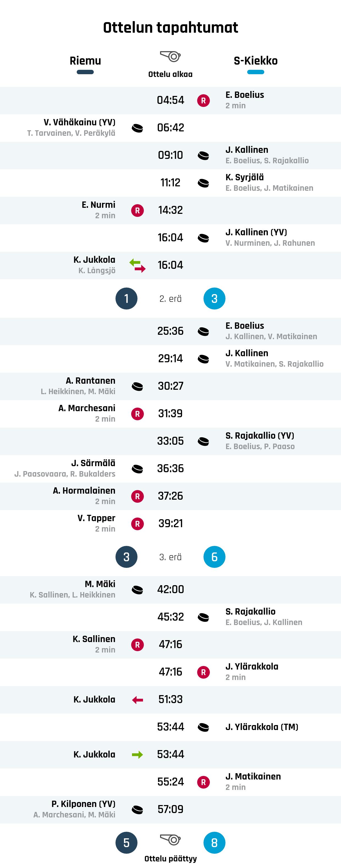Click the green goalie-in arrow at 53:44
This screenshot has height=868, width=341.
click(137, 755)
